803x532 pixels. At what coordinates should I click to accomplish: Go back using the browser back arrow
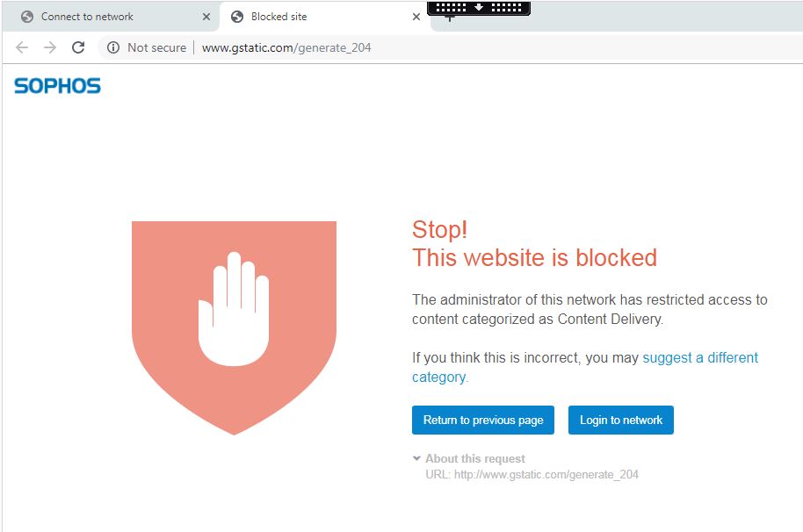(x=22, y=47)
